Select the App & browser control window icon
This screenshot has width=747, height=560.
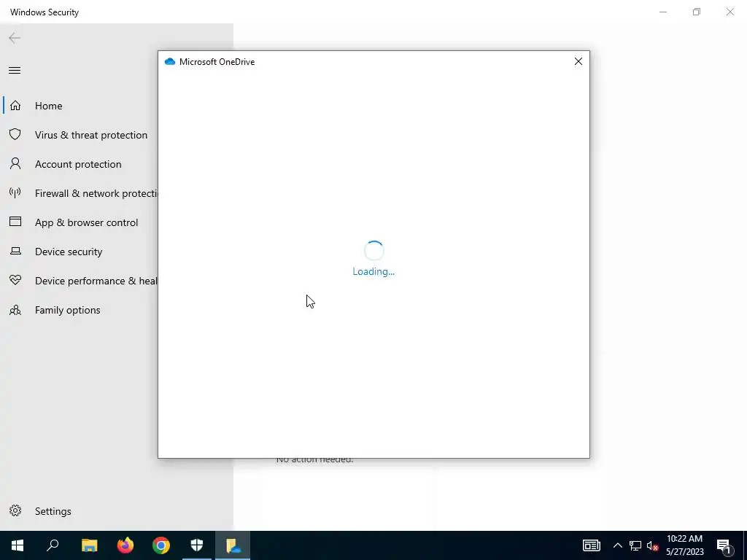pos(15,222)
